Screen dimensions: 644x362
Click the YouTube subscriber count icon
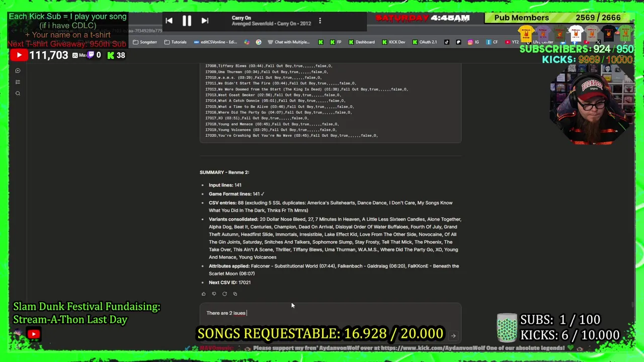point(19,55)
